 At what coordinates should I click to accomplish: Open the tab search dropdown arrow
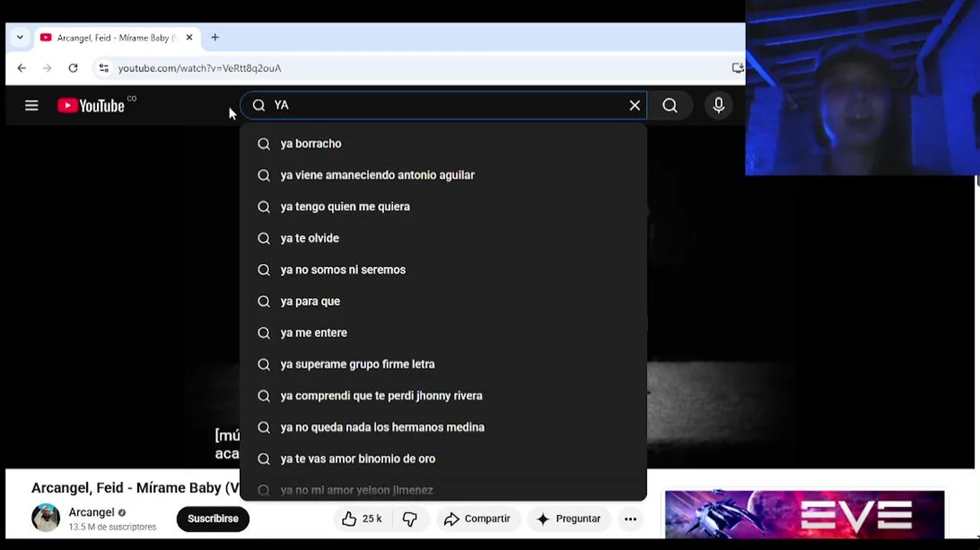20,37
